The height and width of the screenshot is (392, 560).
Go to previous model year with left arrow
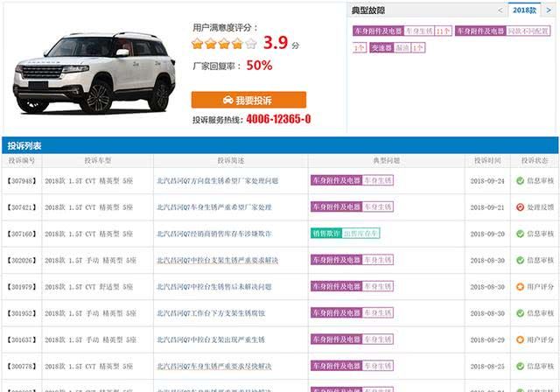(x=500, y=10)
